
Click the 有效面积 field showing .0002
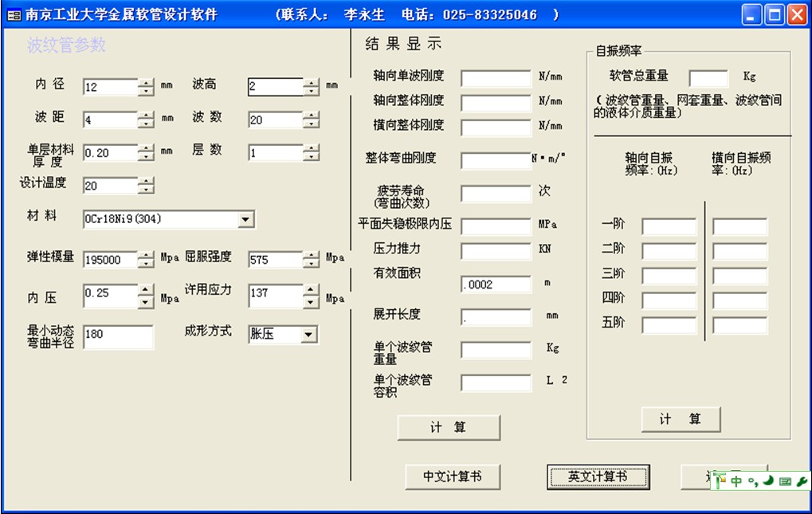click(x=496, y=284)
